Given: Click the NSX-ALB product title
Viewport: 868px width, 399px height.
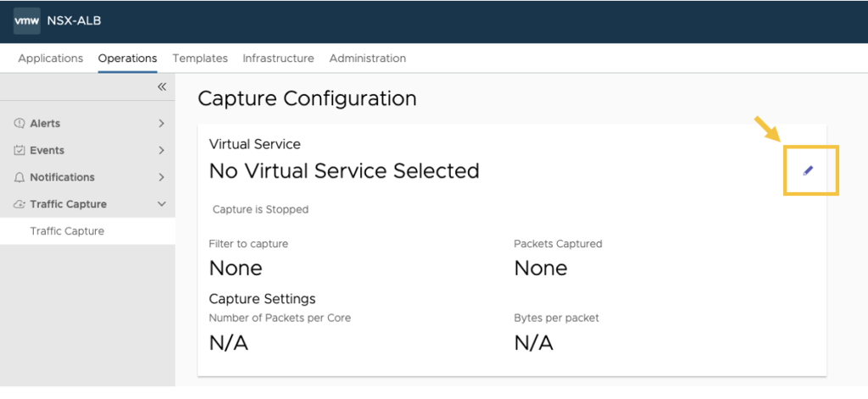Looking at the screenshot, I should [x=74, y=21].
